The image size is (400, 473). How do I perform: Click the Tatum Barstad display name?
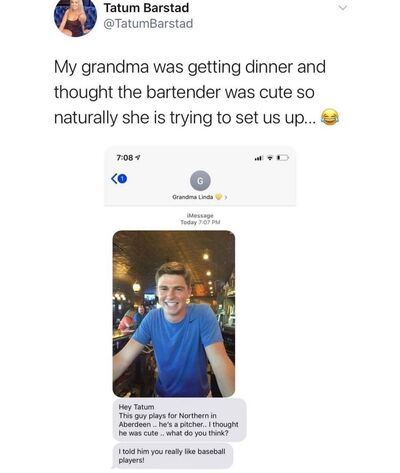point(146,8)
